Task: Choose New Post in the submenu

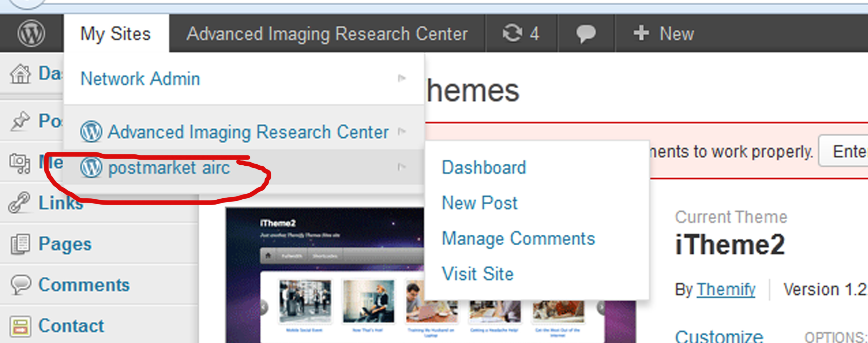Action: click(x=479, y=203)
